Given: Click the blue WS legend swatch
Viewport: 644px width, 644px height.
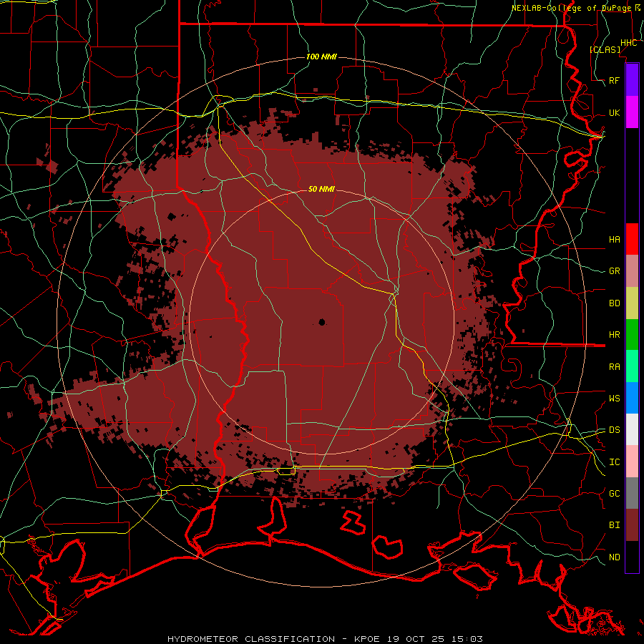Looking at the screenshot, I should point(632,398).
